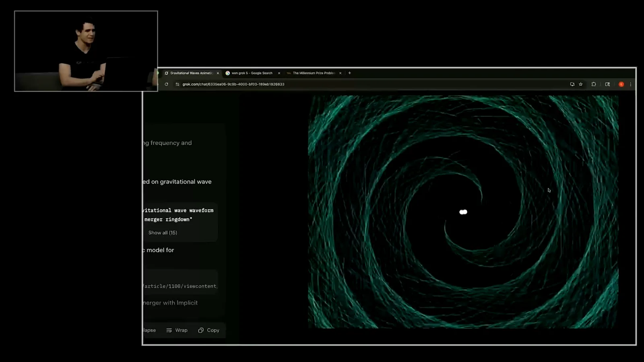Click the article/1100/viewcontent link text

pos(180,286)
